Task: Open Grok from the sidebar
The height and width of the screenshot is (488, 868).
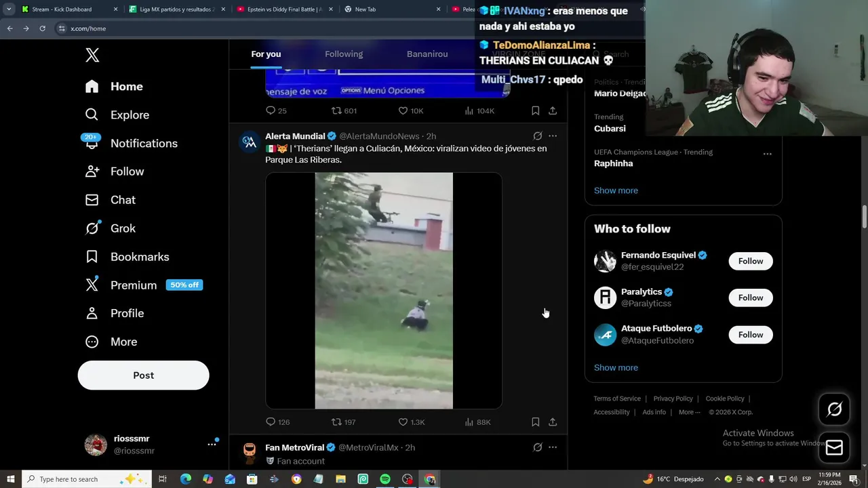Action: (110, 228)
